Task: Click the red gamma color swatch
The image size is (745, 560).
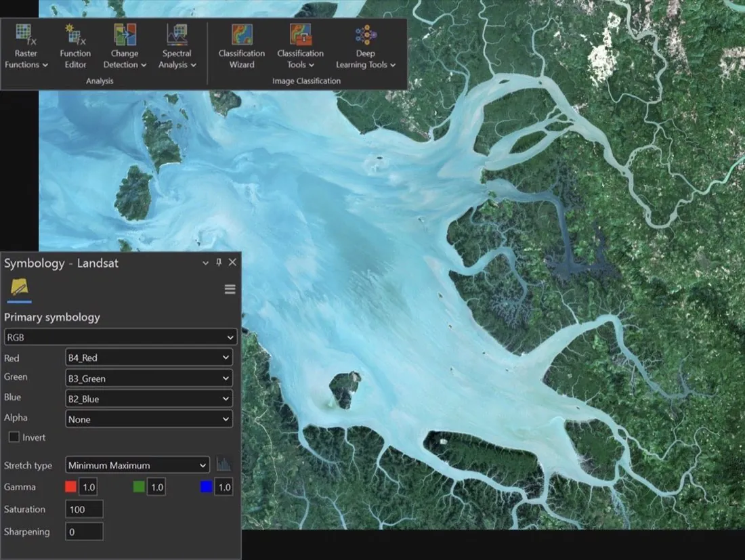Action: [x=71, y=487]
